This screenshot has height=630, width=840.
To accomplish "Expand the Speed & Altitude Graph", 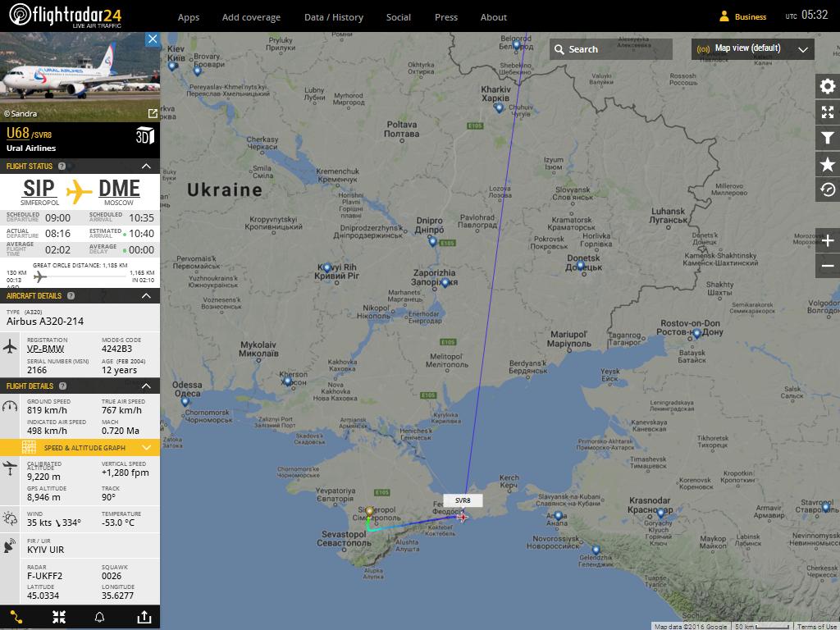I will pos(146,448).
